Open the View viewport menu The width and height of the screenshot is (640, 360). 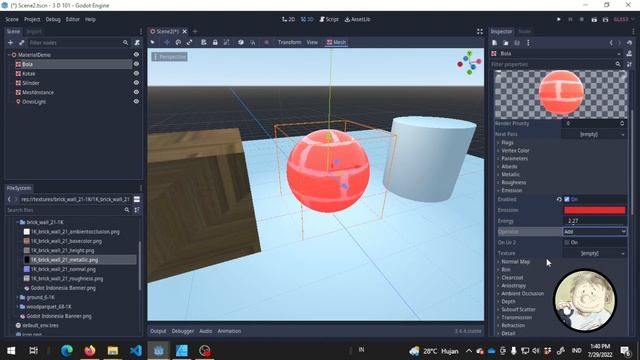(312, 42)
